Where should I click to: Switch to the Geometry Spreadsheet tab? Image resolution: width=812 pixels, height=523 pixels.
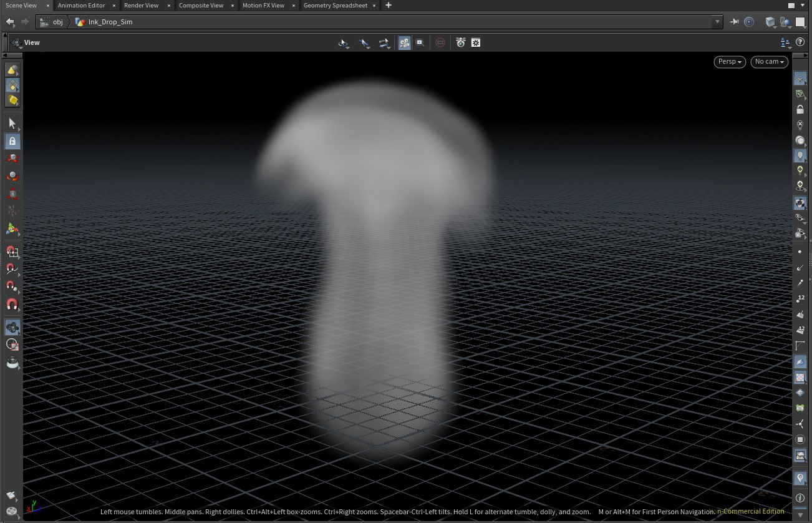coord(335,5)
